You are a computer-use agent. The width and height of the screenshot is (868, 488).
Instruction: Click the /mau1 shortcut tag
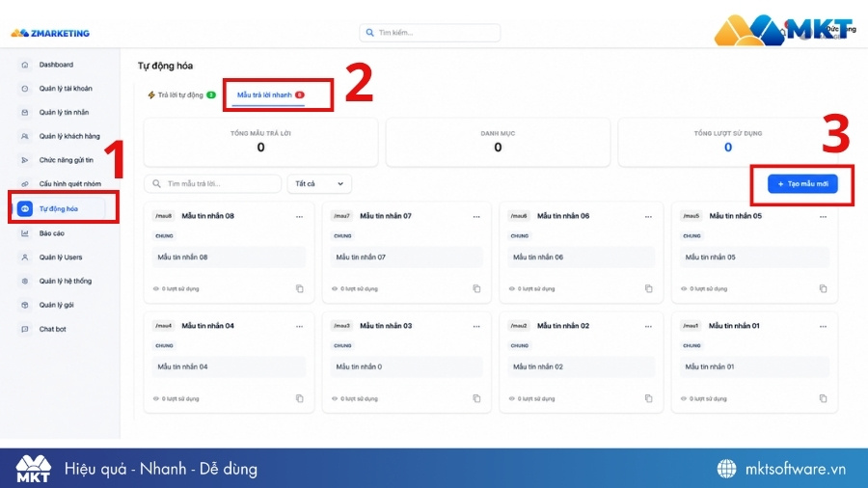pyautogui.click(x=691, y=326)
